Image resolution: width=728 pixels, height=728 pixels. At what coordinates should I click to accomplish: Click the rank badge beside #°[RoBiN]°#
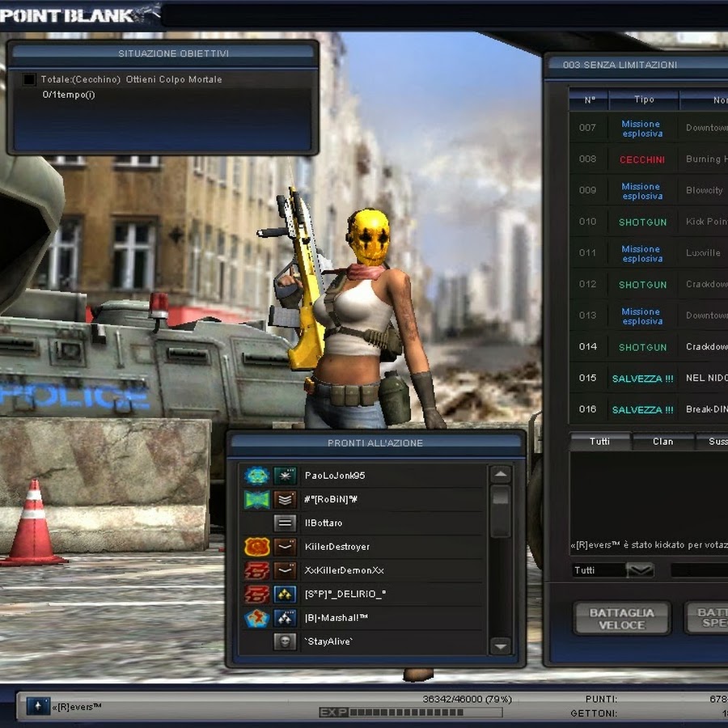tap(285, 499)
